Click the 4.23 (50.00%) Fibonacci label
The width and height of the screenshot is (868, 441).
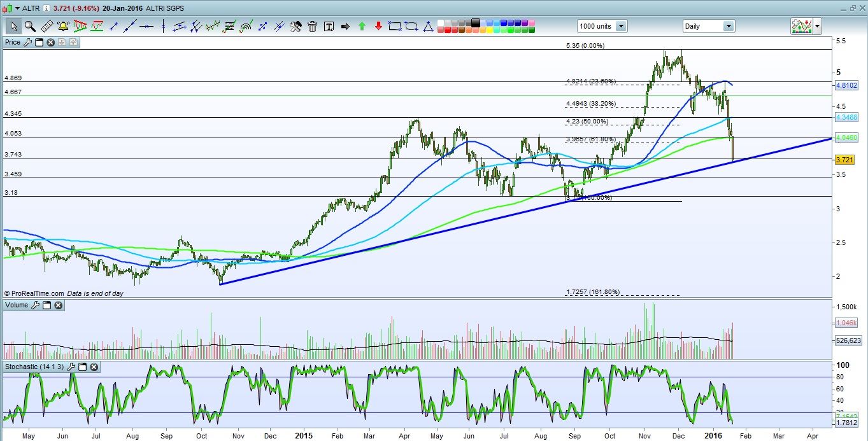pos(587,122)
